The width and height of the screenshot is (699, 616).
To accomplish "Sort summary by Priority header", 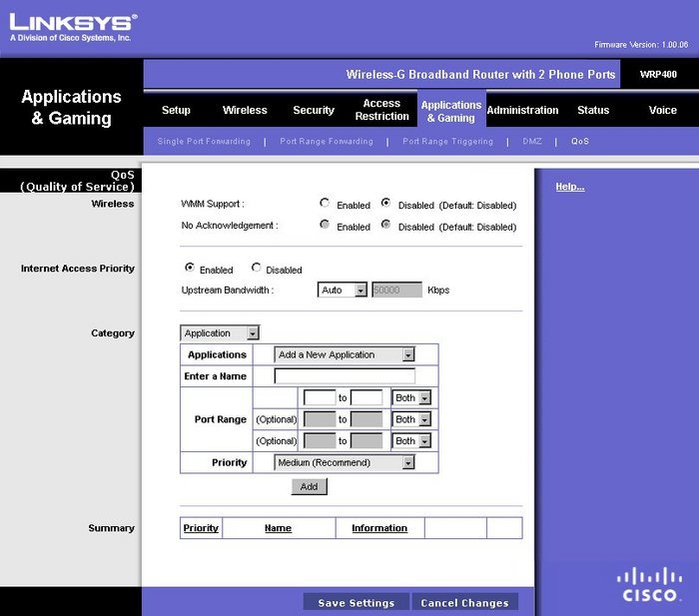I will pos(201,528).
